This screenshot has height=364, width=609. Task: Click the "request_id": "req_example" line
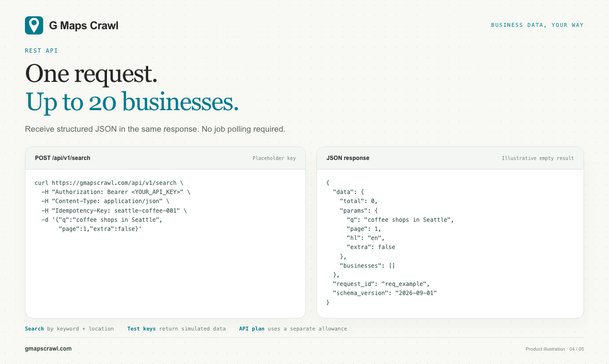coord(381,284)
